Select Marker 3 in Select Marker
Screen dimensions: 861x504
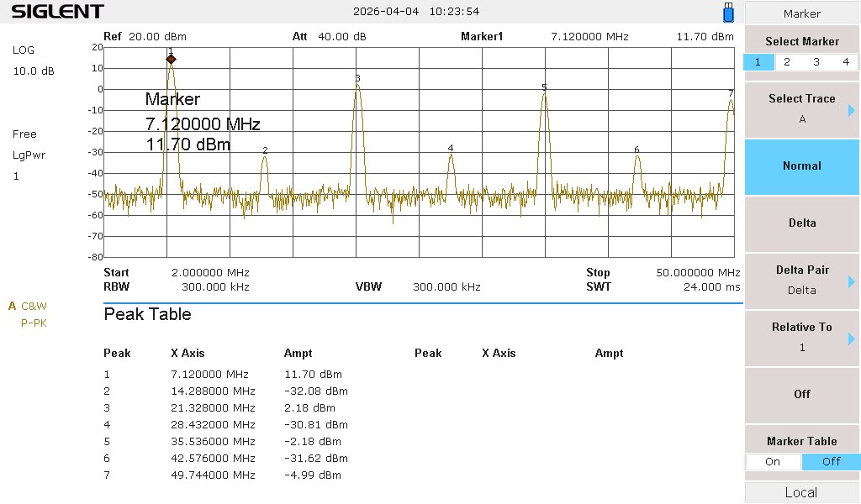tap(816, 62)
